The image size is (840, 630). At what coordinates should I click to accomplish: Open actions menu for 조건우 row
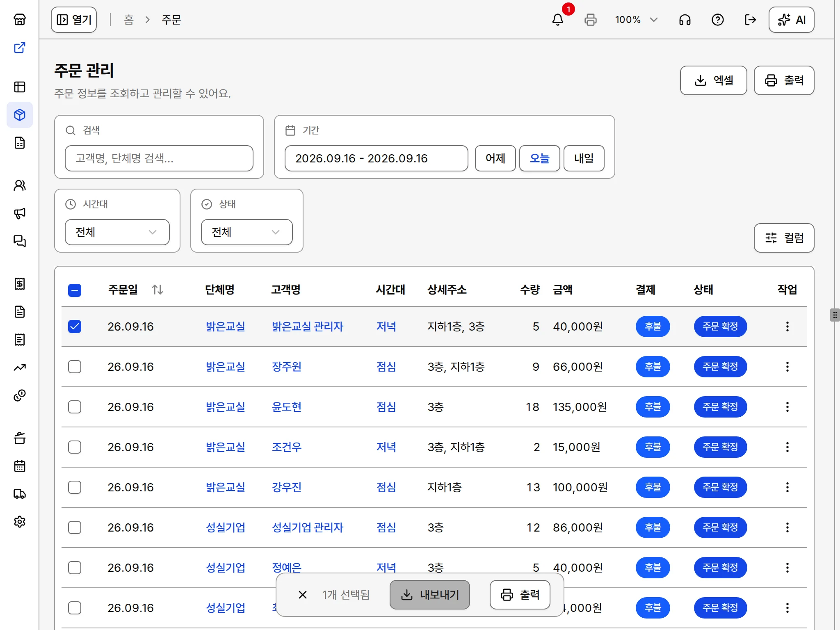click(787, 447)
